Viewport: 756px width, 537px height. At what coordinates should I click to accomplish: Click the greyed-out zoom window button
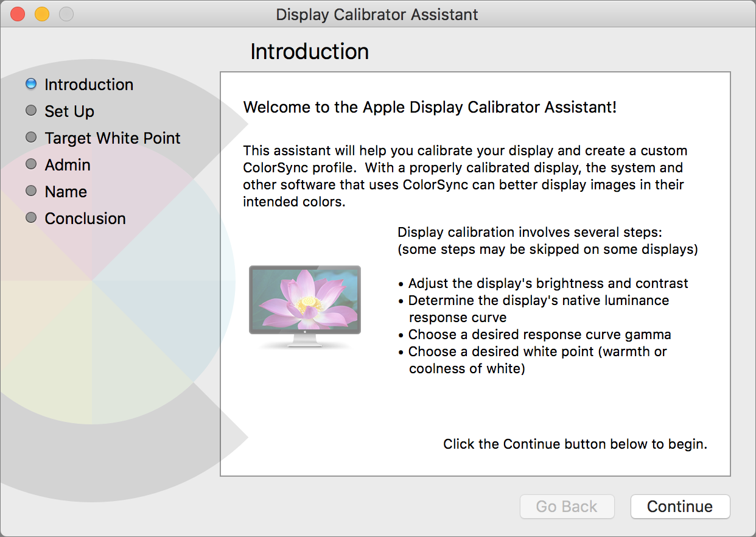(66, 14)
